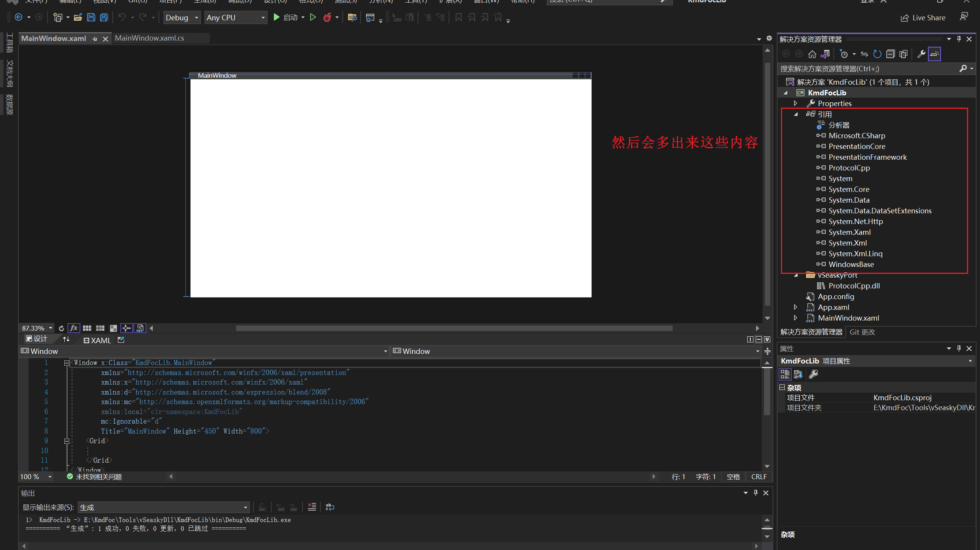The height and width of the screenshot is (550, 980).
Task: Click Live Share button
Action: 923,18
